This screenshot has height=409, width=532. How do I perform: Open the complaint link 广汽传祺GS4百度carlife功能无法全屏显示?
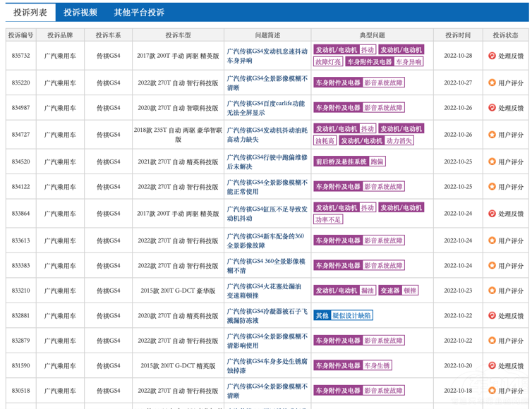[267, 107]
